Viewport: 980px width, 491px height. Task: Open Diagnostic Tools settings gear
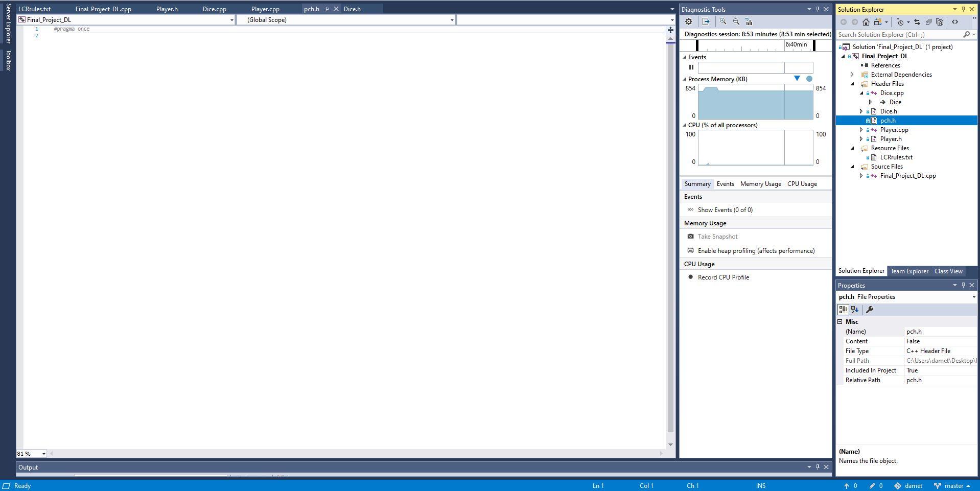(x=688, y=21)
